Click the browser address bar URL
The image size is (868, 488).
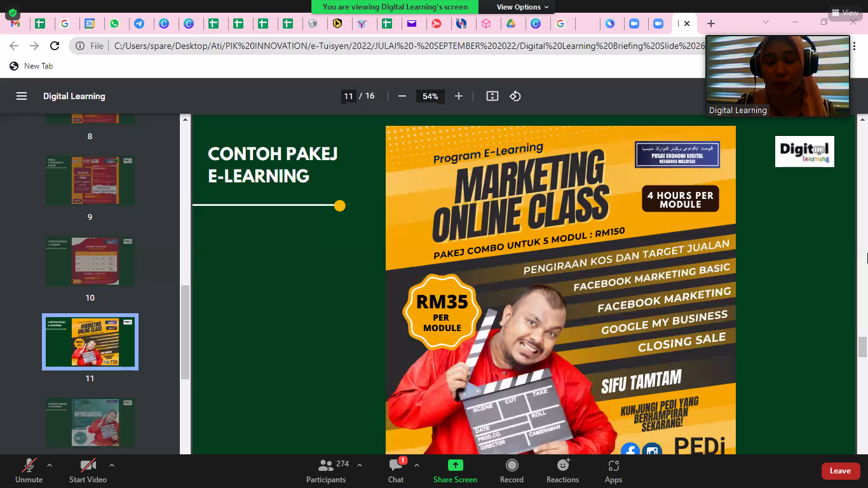pyautogui.click(x=410, y=46)
